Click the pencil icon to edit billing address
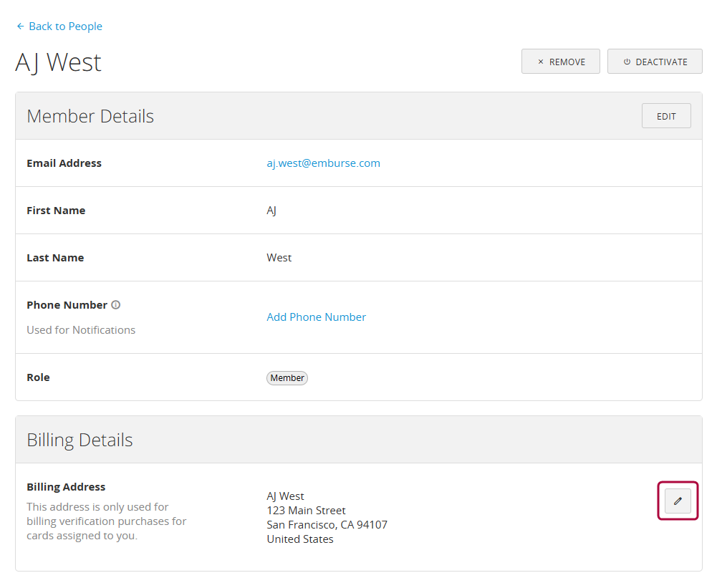This screenshot has width=717, height=588. coord(678,500)
